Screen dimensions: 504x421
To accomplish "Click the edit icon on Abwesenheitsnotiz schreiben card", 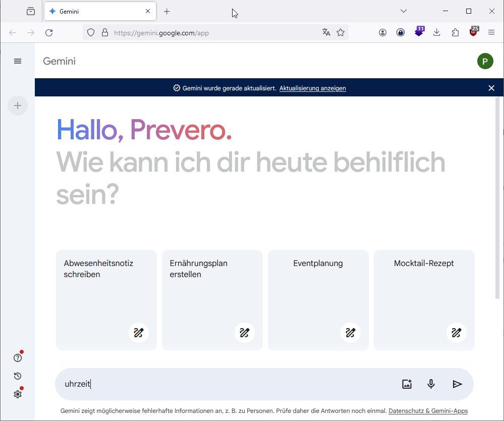I will [139, 333].
